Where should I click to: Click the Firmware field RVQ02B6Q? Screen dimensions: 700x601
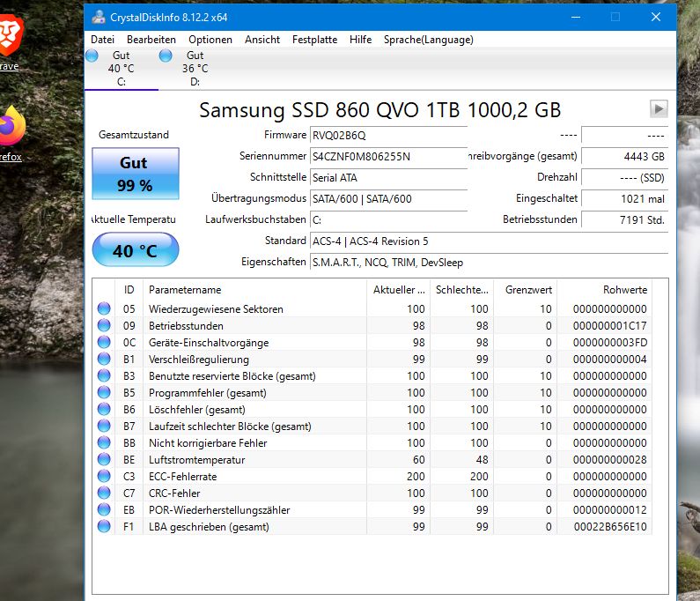[388, 136]
